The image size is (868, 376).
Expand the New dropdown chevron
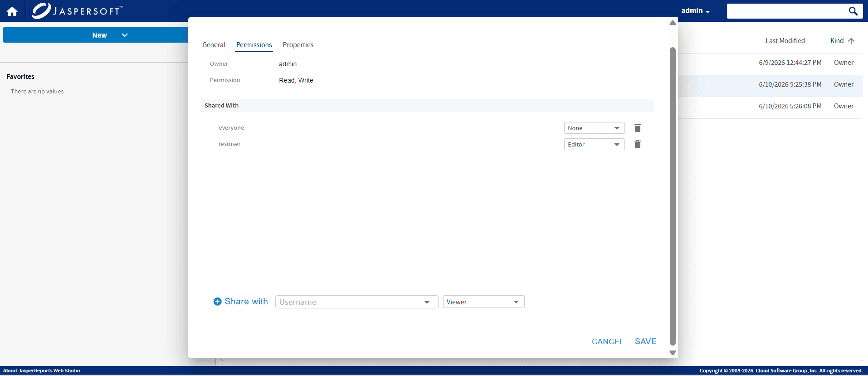pos(125,35)
